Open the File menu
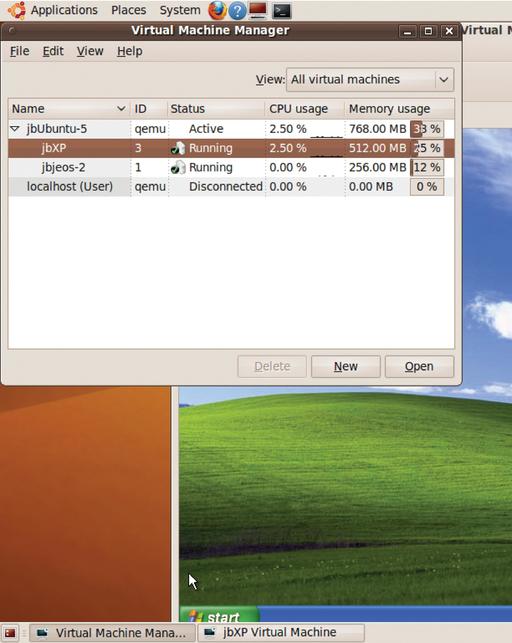The image size is (512, 643). click(20, 51)
